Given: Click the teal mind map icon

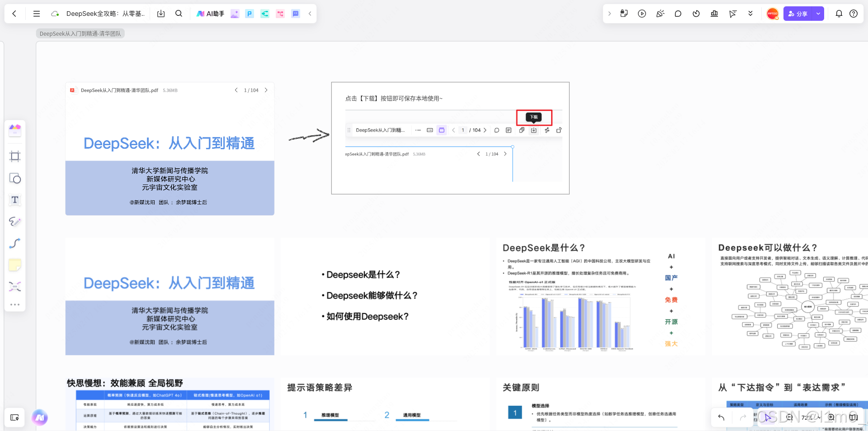Looking at the screenshot, I should click(x=265, y=14).
